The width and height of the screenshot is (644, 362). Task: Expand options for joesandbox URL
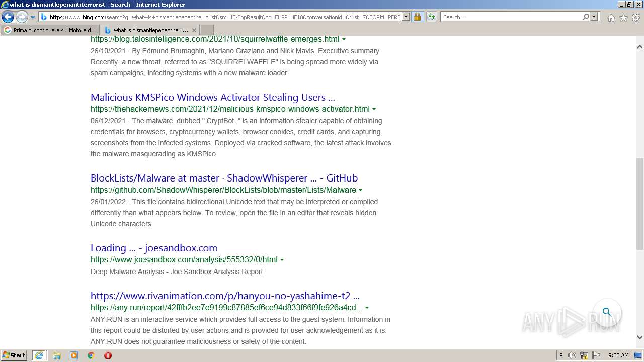282,260
